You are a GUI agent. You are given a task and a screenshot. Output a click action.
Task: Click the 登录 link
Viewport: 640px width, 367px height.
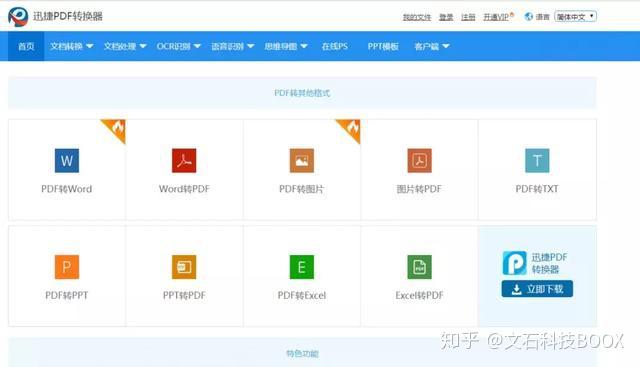pyautogui.click(x=446, y=17)
